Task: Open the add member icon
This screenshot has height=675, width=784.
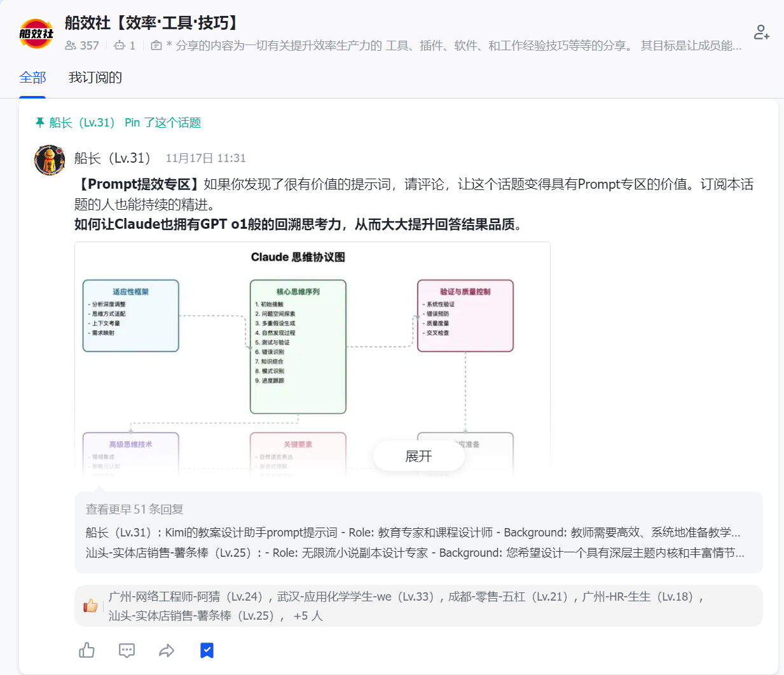Action: point(761,32)
